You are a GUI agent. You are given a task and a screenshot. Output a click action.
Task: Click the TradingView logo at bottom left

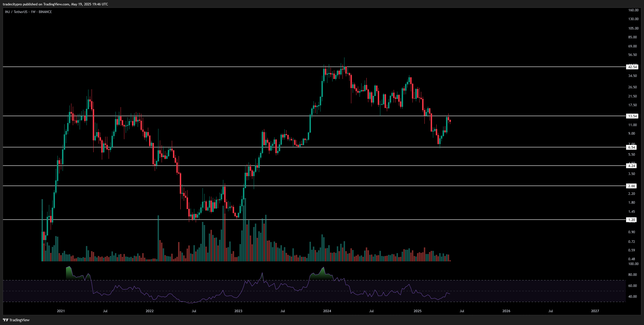pyautogui.click(x=16, y=320)
